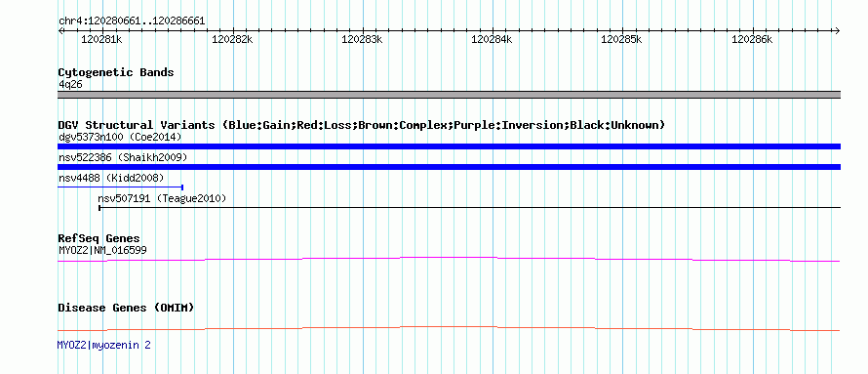Image resolution: width=868 pixels, height=374 pixels.
Task: Open the dgv5373n100 (Coe2014) variant label
Action: coord(120,137)
